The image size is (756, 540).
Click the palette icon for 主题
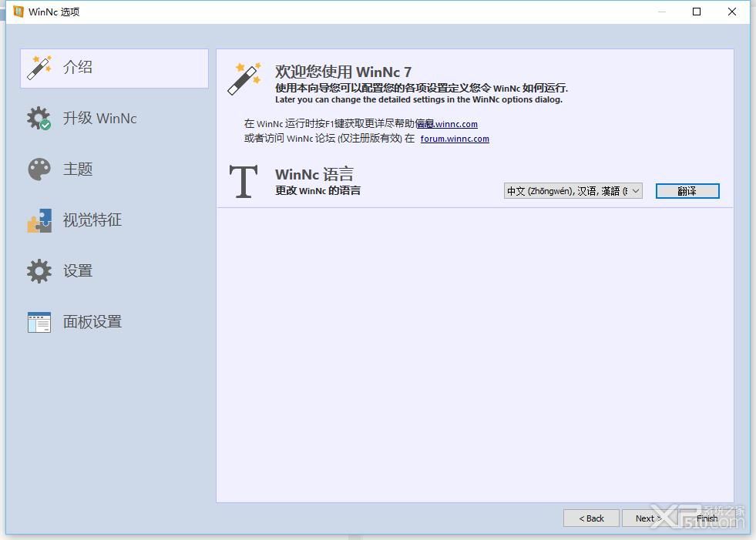click(x=39, y=169)
